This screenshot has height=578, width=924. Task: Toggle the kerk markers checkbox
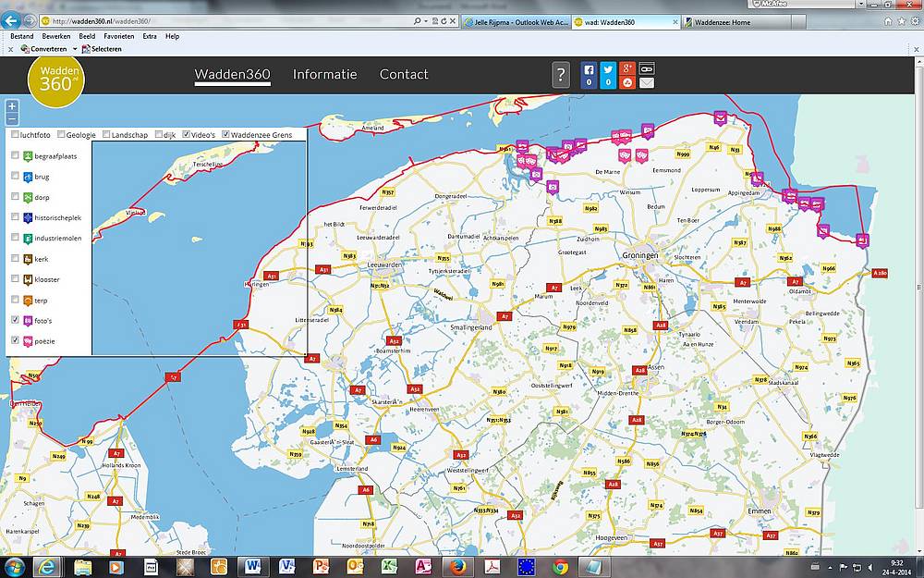(x=15, y=259)
